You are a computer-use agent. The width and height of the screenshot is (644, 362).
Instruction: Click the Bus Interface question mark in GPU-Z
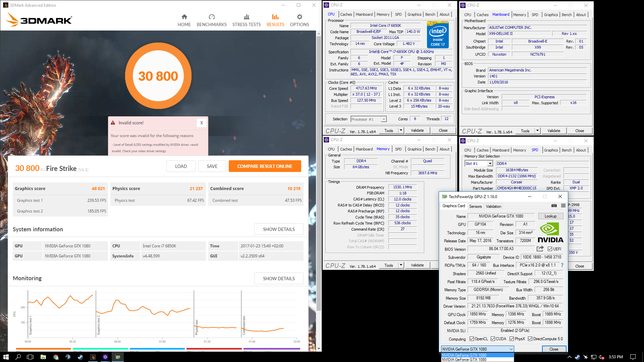(x=562, y=265)
